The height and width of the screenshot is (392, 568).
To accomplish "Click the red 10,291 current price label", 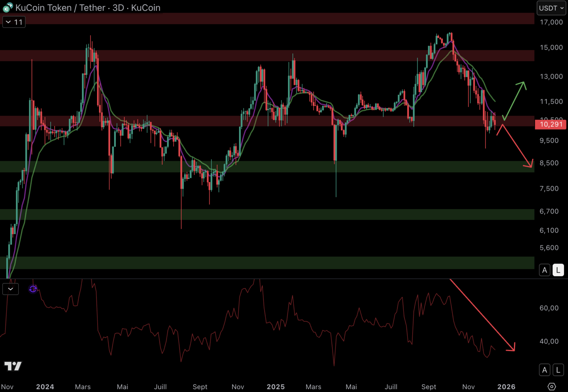I will pos(551,124).
